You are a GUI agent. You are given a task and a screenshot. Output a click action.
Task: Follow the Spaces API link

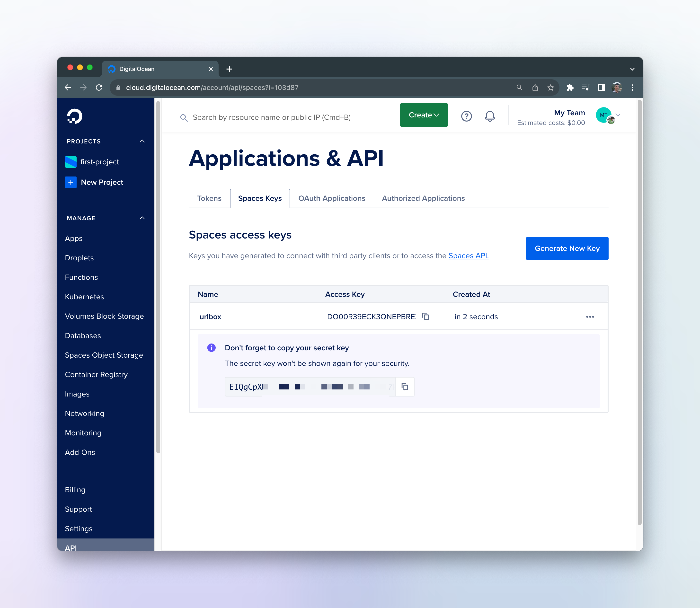468,256
